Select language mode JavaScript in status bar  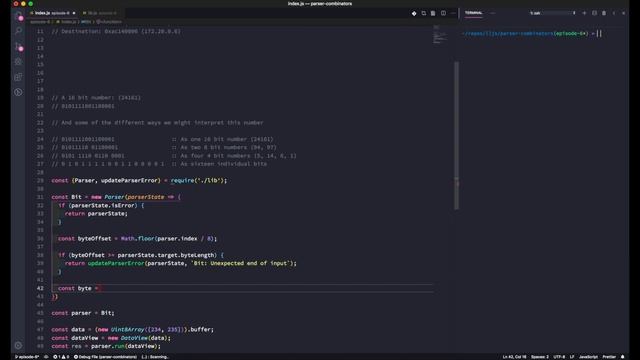(588, 357)
